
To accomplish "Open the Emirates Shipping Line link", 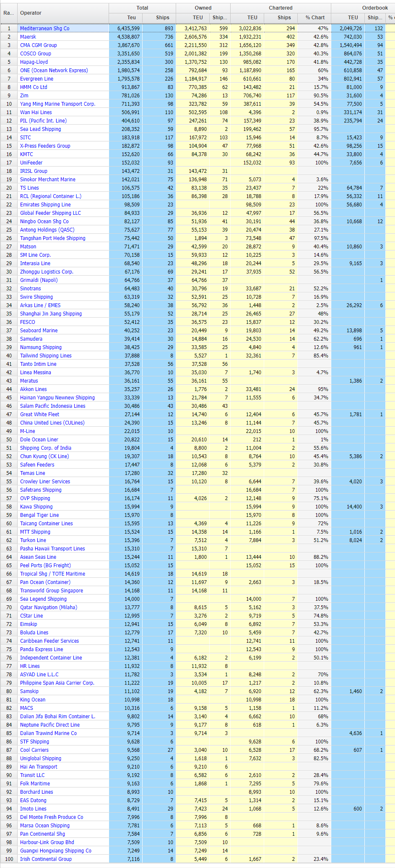I will point(46,205).
